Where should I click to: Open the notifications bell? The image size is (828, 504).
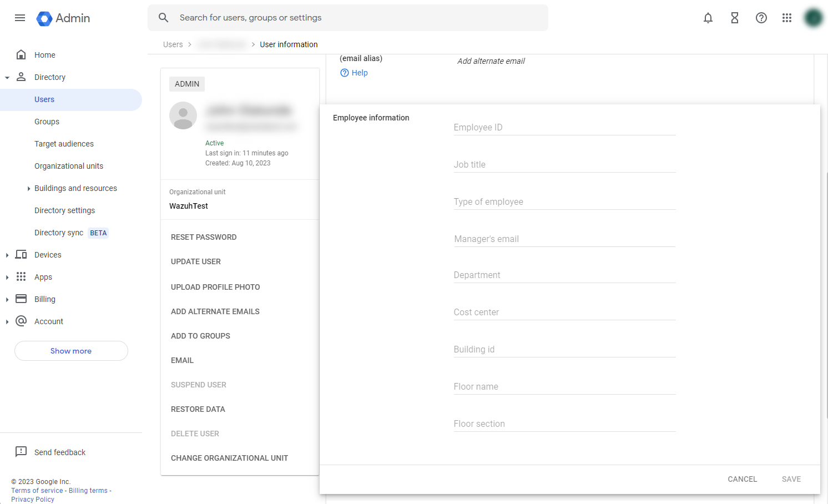click(708, 18)
